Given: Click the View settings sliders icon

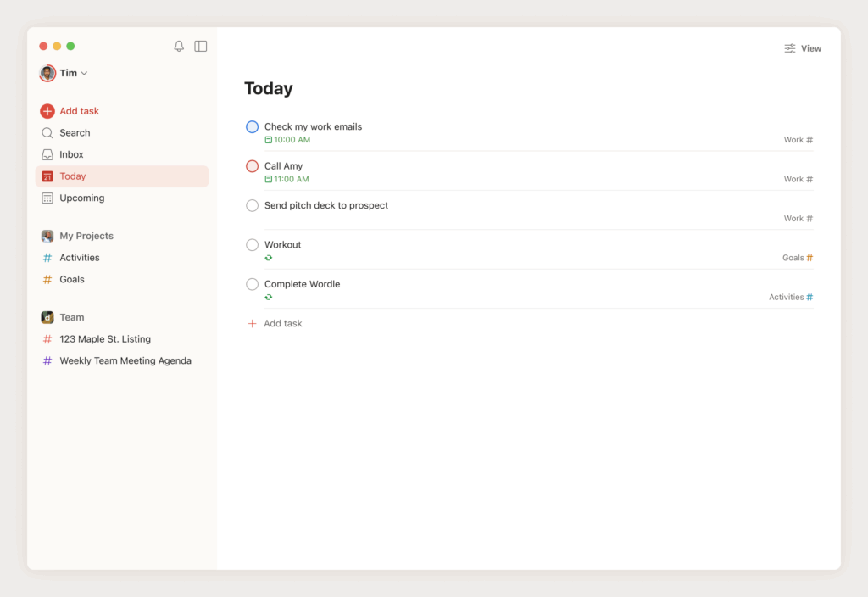Looking at the screenshot, I should [790, 48].
